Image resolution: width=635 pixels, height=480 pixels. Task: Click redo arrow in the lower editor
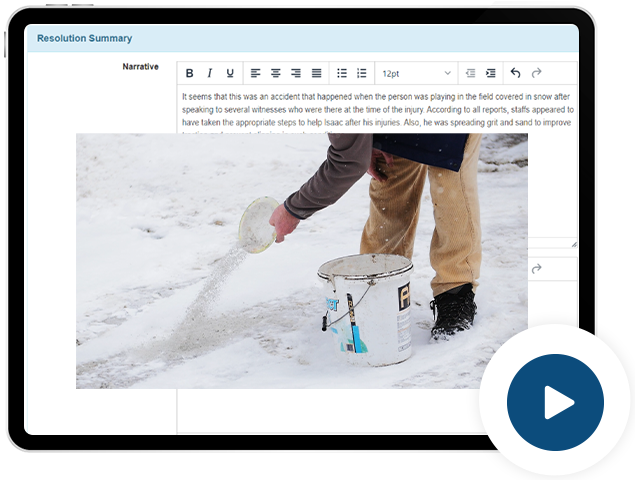pos(537,269)
